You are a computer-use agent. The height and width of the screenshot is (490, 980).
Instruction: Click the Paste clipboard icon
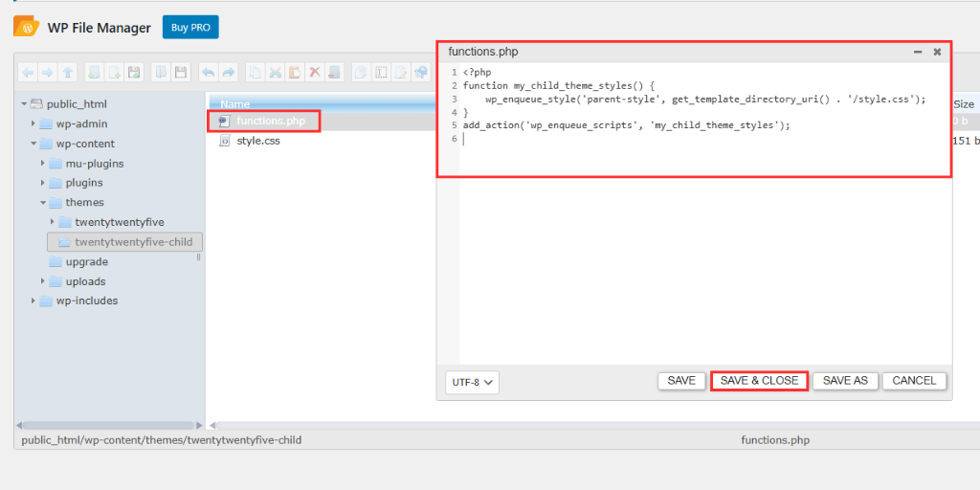point(295,73)
